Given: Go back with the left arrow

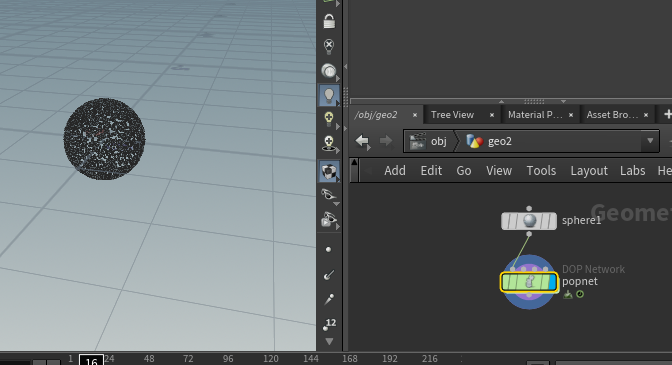Looking at the screenshot, I should click(363, 141).
